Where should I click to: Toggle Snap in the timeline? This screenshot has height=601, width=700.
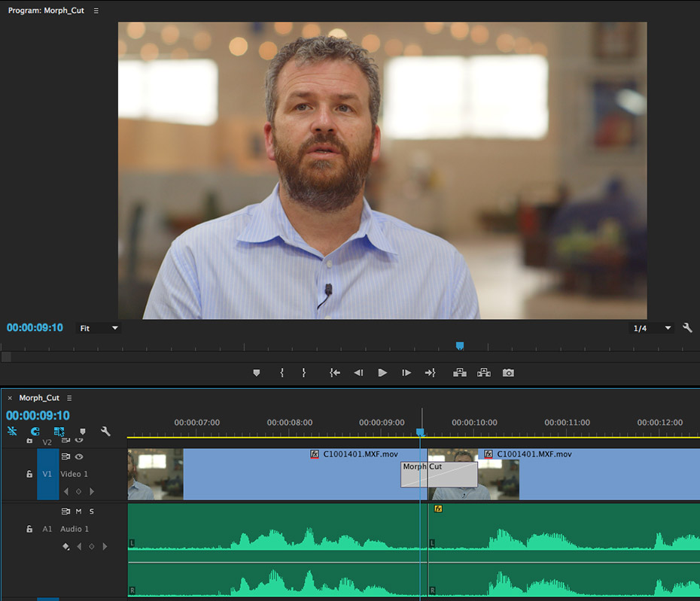(35, 432)
